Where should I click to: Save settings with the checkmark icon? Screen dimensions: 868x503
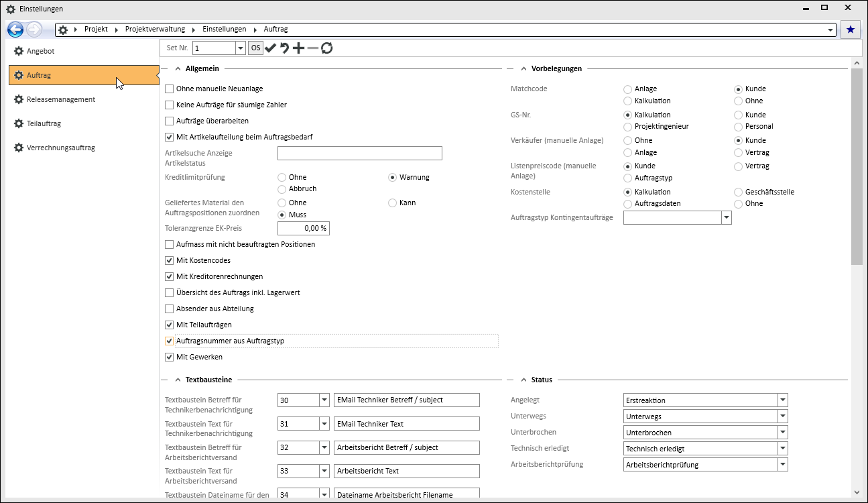pos(270,48)
